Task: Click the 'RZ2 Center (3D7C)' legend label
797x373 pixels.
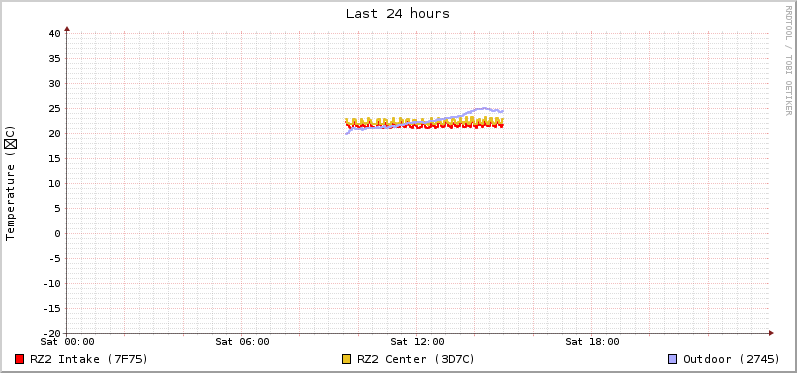Action: 416,359
